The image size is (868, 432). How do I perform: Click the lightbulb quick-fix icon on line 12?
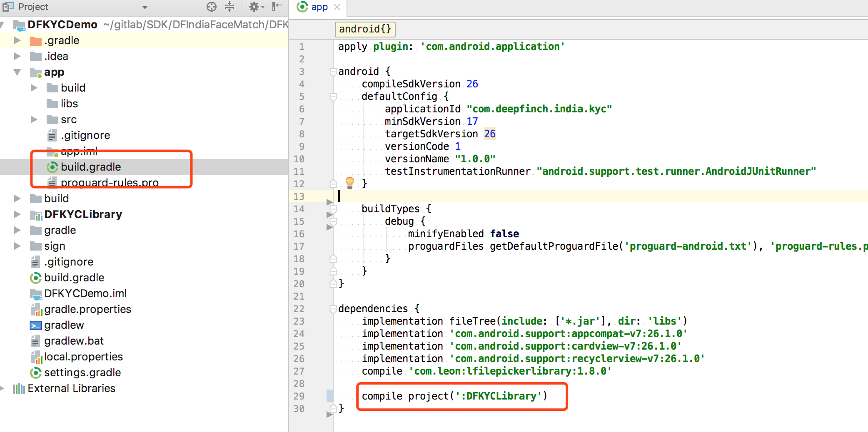pos(350,183)
